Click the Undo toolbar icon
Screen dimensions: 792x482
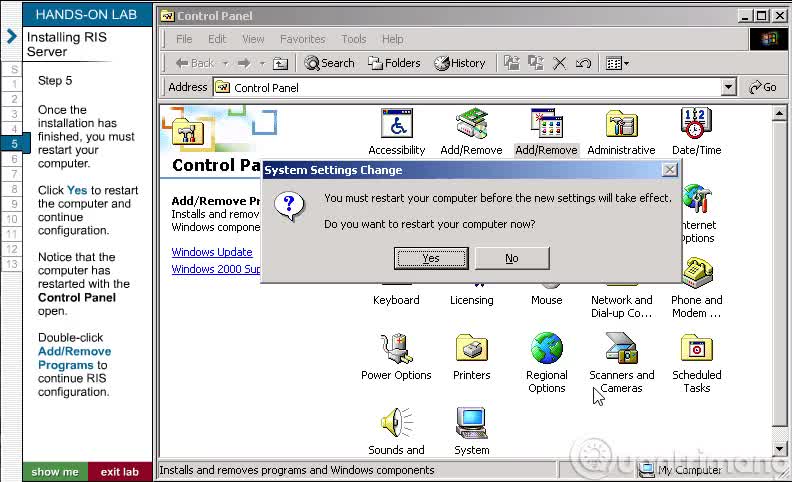tap(583, 63)
